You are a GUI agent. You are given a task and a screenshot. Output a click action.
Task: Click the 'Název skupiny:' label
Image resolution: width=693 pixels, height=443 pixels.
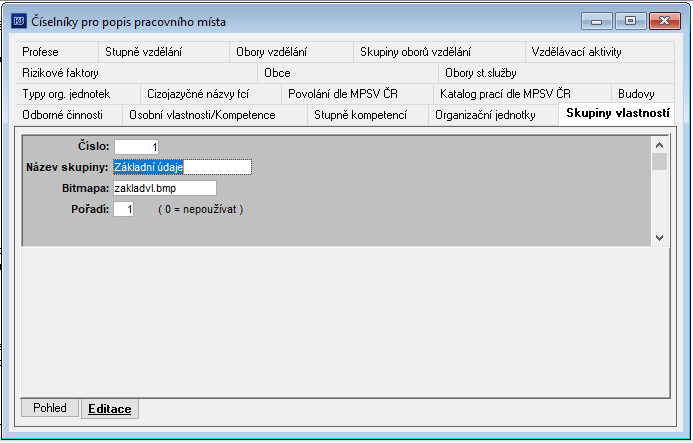coord(67,168)
